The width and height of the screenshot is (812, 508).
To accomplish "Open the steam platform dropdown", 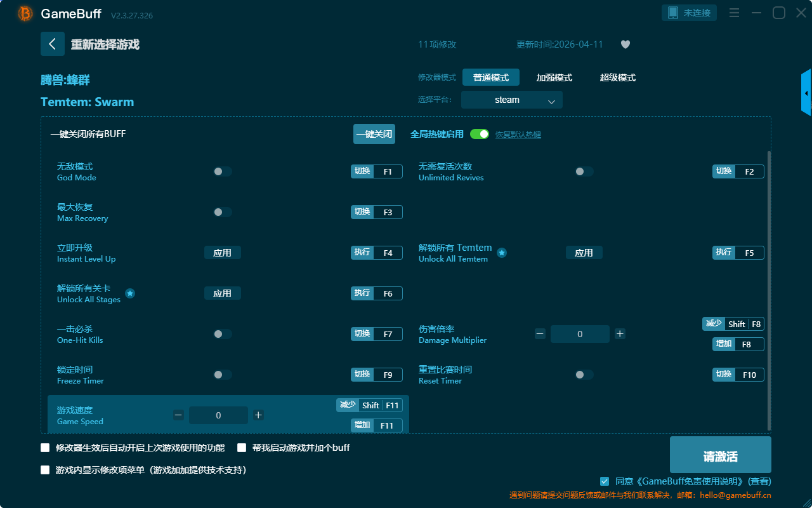I will tap(511, 100).
